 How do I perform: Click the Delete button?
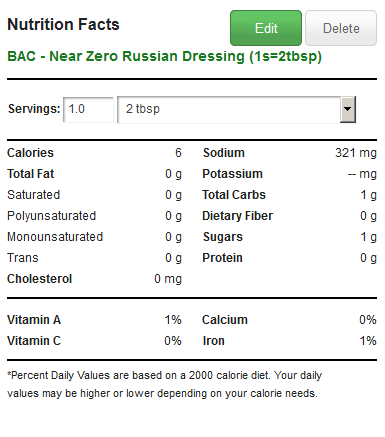(341, 28)
